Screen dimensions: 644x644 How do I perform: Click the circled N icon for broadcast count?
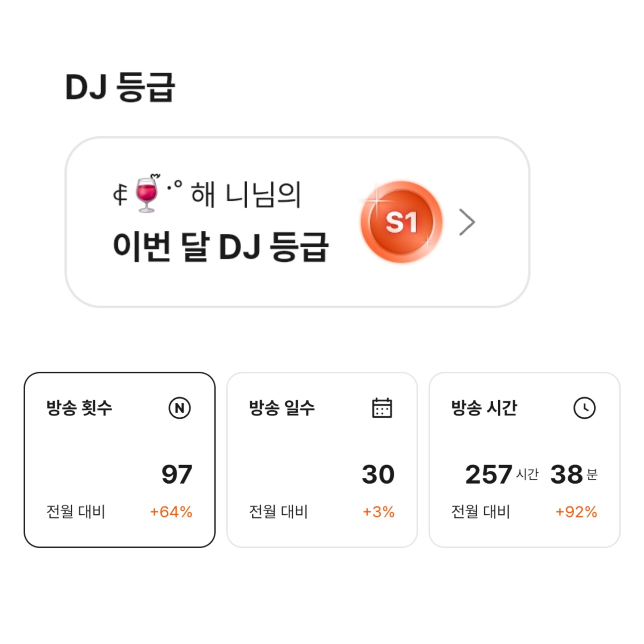[x=179, y=408]
